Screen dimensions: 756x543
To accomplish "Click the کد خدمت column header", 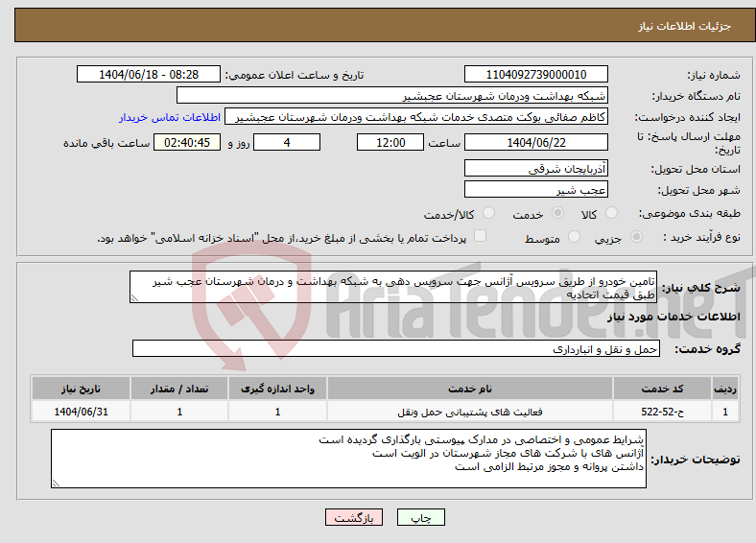I will pos(663,389).
